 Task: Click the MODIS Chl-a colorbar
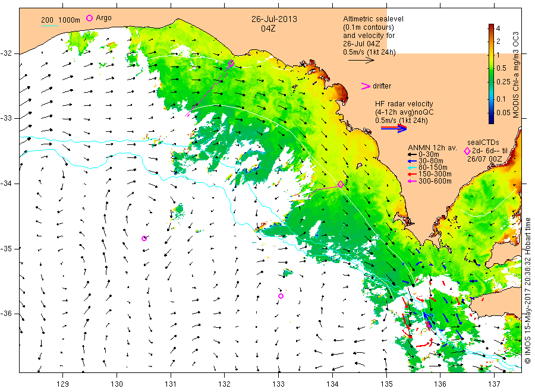491,74
